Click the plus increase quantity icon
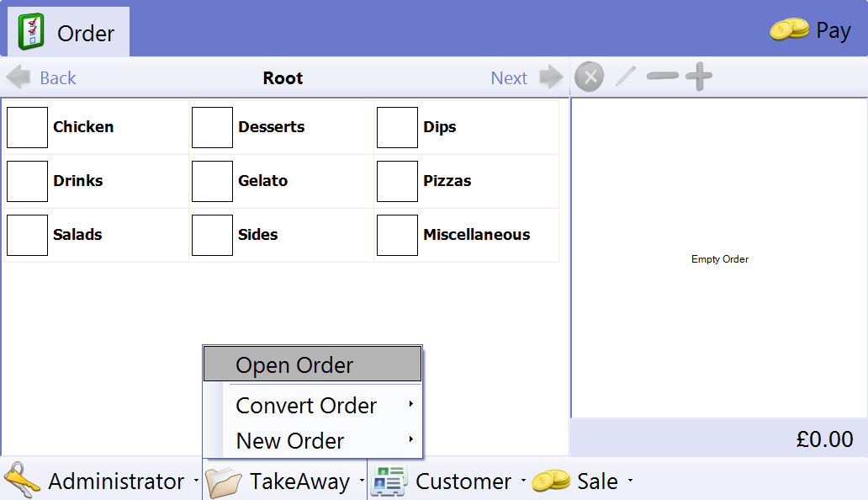Screen dimensions: 868x500 tap(698, 77)
